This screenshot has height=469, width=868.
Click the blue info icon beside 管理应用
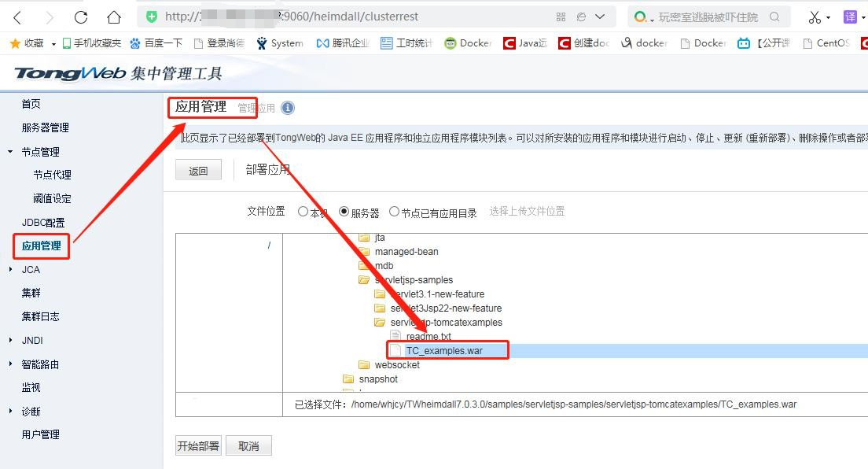288,108
